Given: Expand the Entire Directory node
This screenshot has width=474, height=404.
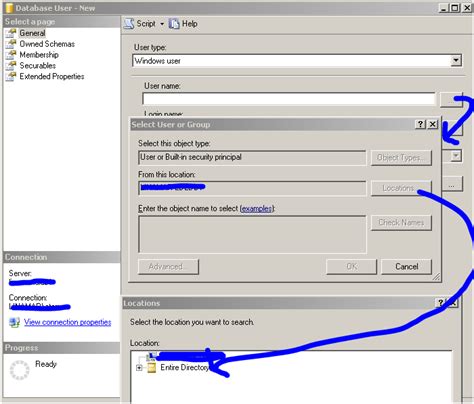Looking at the screenshot, I should tap(139, 368).
